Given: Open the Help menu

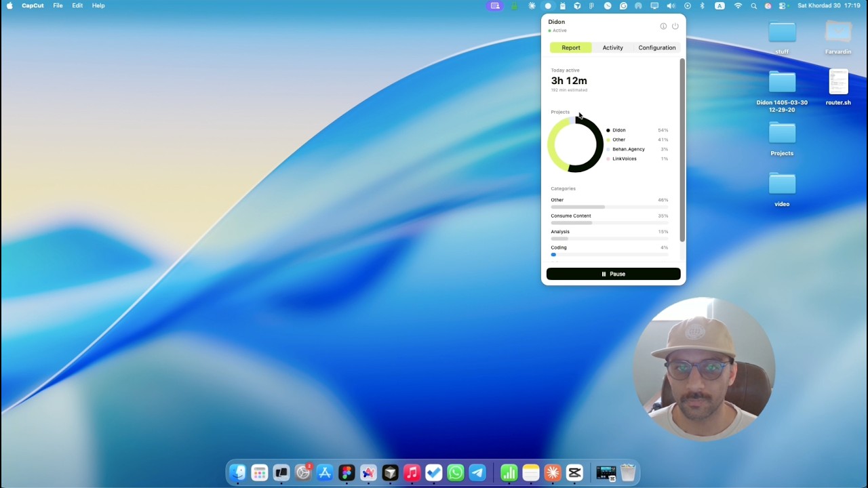Looking at the screenshot, I should 98,5.
